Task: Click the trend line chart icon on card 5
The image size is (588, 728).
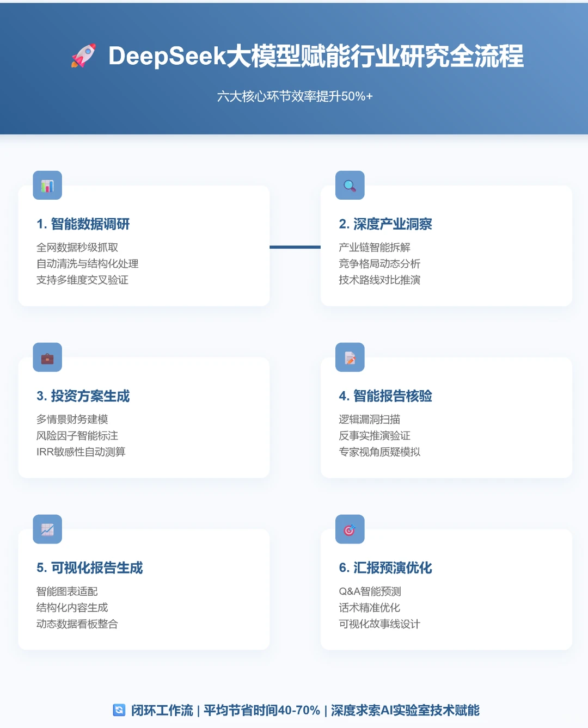Action: (47, 529)
